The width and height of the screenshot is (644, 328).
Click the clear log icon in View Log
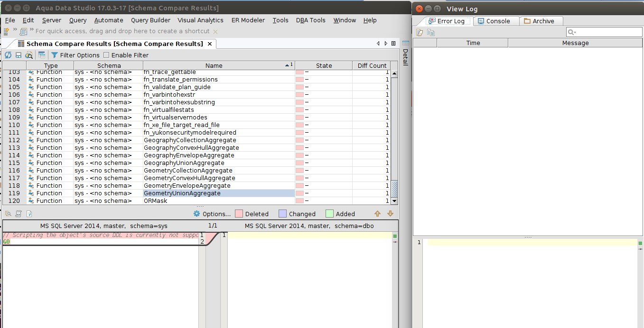[x=420, y=32]
